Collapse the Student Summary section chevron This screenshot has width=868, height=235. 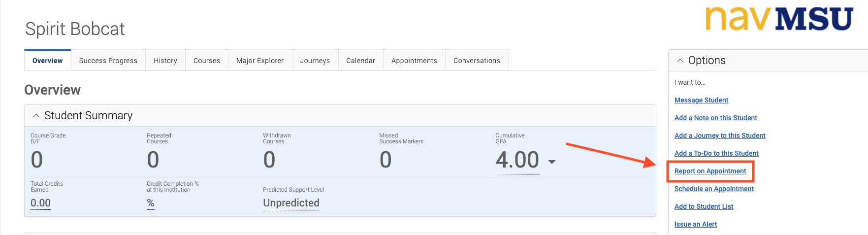tap(36, 115)
